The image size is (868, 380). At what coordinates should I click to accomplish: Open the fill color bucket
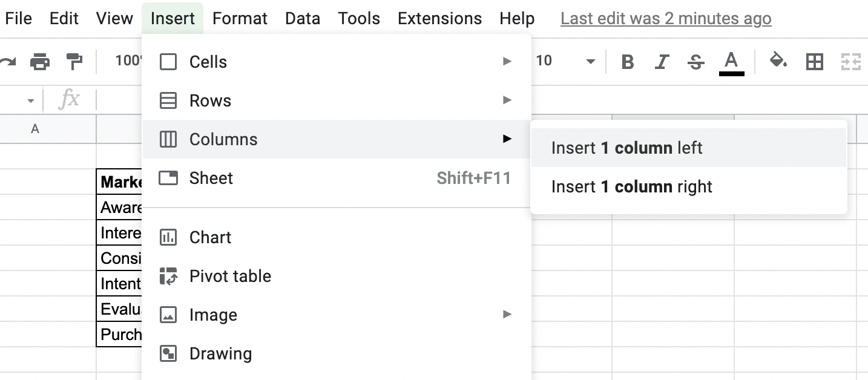[x=778, y=61]
